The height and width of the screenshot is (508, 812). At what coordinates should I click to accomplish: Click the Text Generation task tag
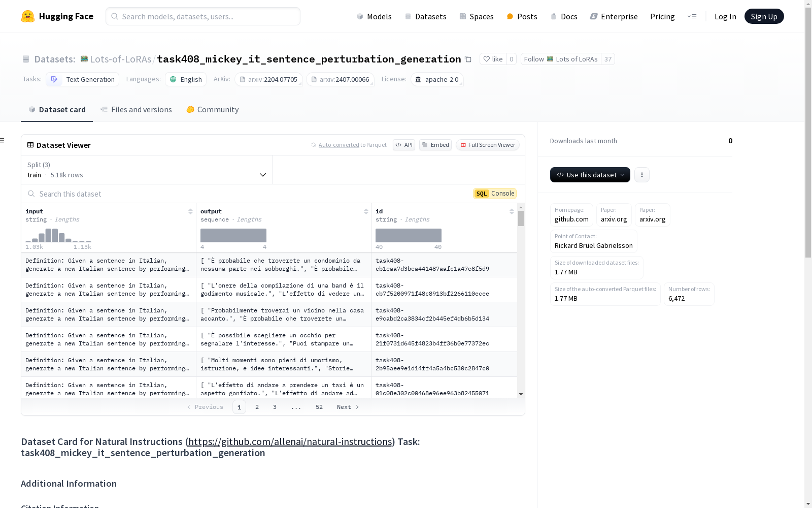coord(83,79)
